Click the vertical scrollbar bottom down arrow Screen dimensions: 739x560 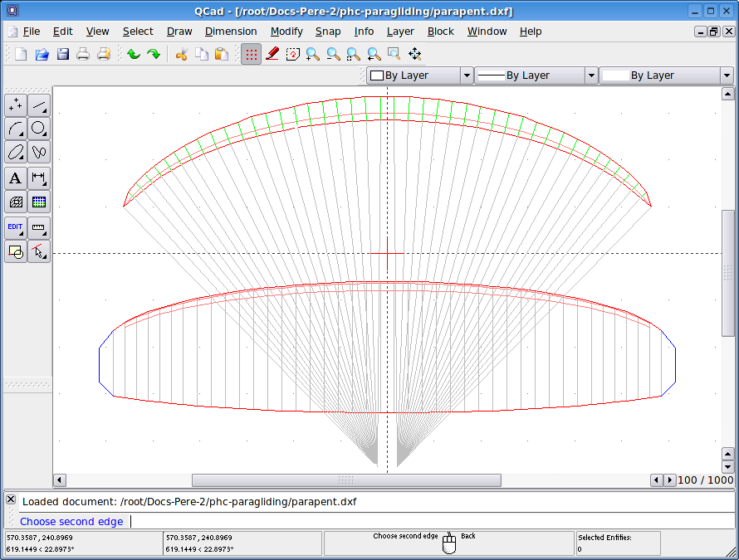[727, 467]
